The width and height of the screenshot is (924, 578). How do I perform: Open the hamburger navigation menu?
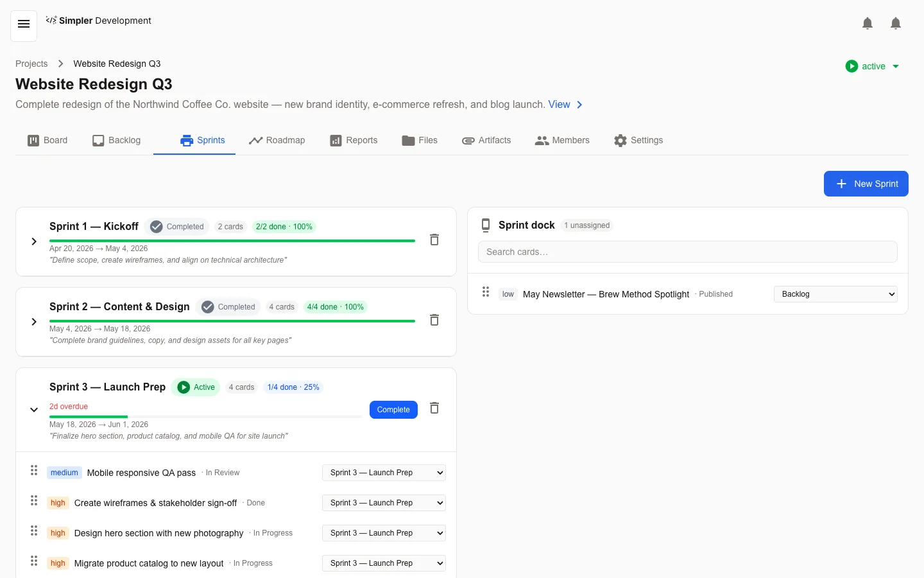pos(24,24)
